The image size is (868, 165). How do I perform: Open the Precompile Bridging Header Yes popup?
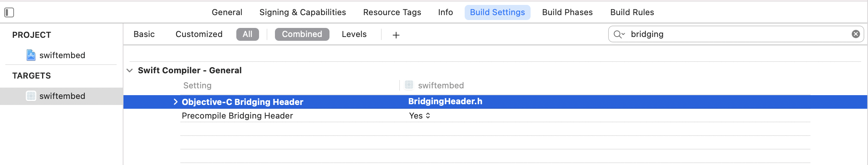(x=420, y=116)
